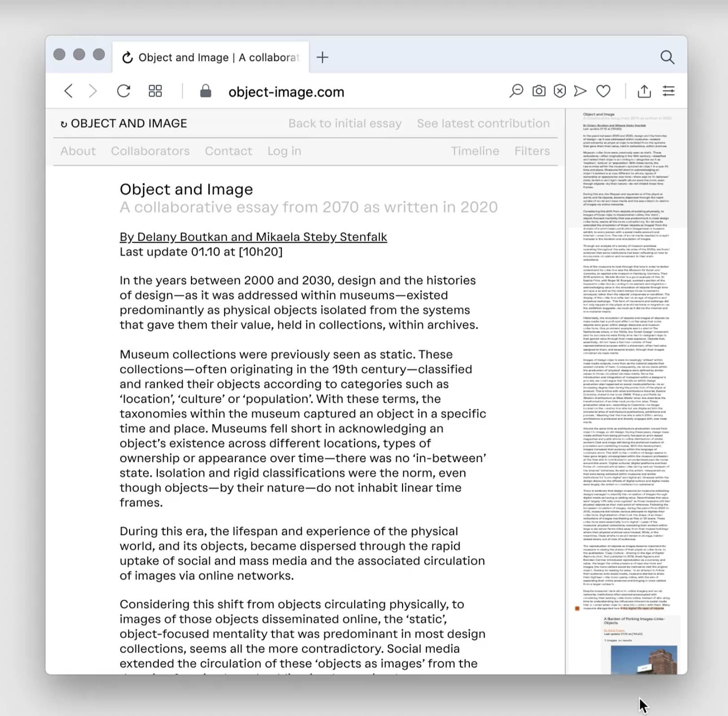Click 'Last update 01.10 at [10h20]' text

click(x=201, y=252)
